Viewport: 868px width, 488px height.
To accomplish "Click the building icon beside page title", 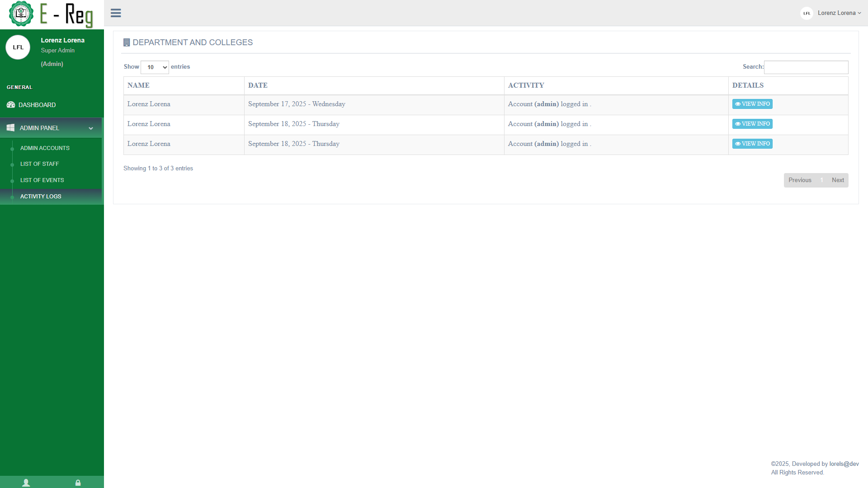I will coord(127,42).
